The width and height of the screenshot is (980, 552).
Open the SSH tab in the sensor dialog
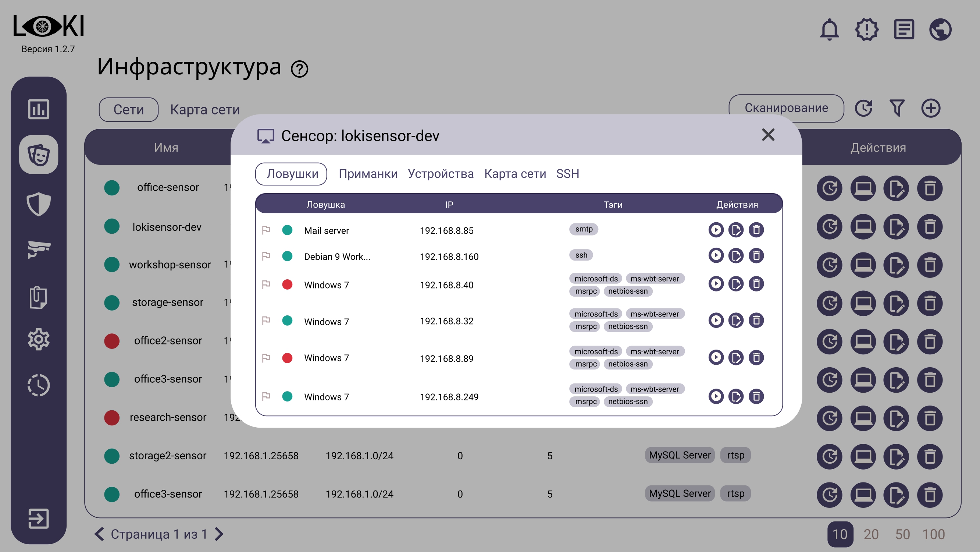click(x=567, y=174)
